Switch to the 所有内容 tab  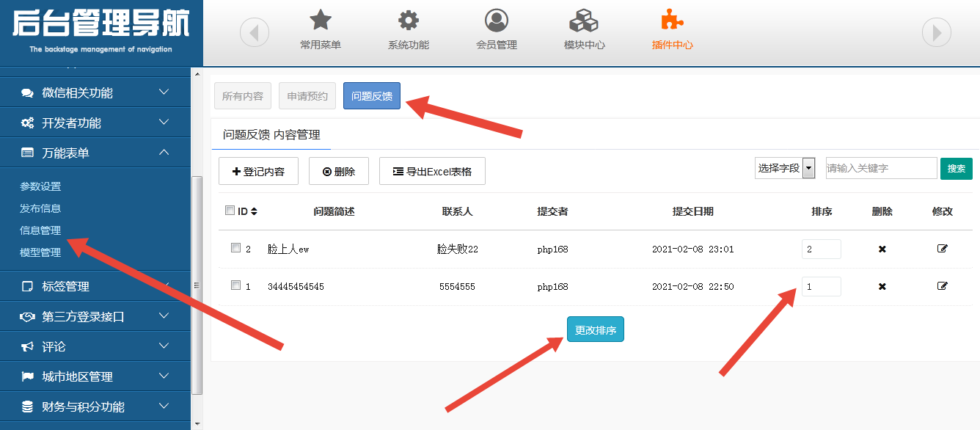[243, 96]
